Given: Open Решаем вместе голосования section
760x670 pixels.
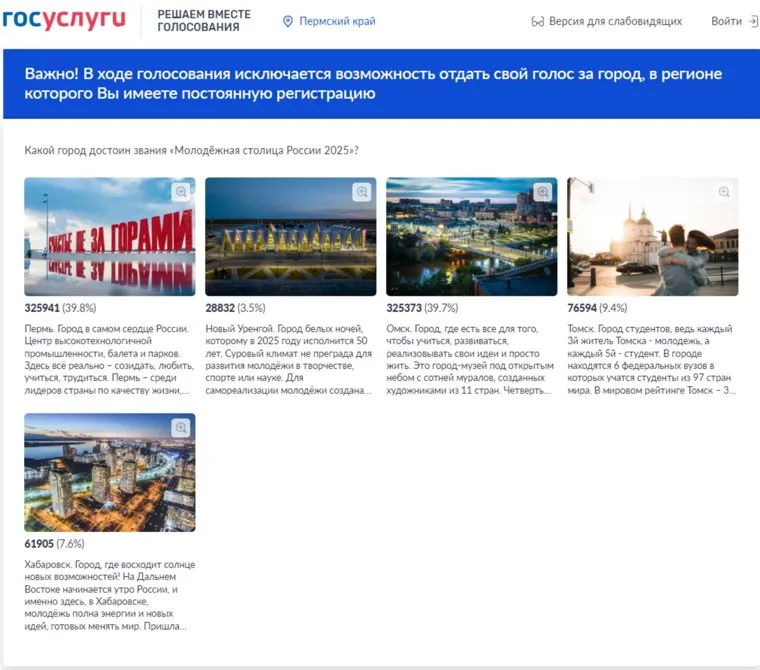Looking at the screenshot, I should pos(204,21).
